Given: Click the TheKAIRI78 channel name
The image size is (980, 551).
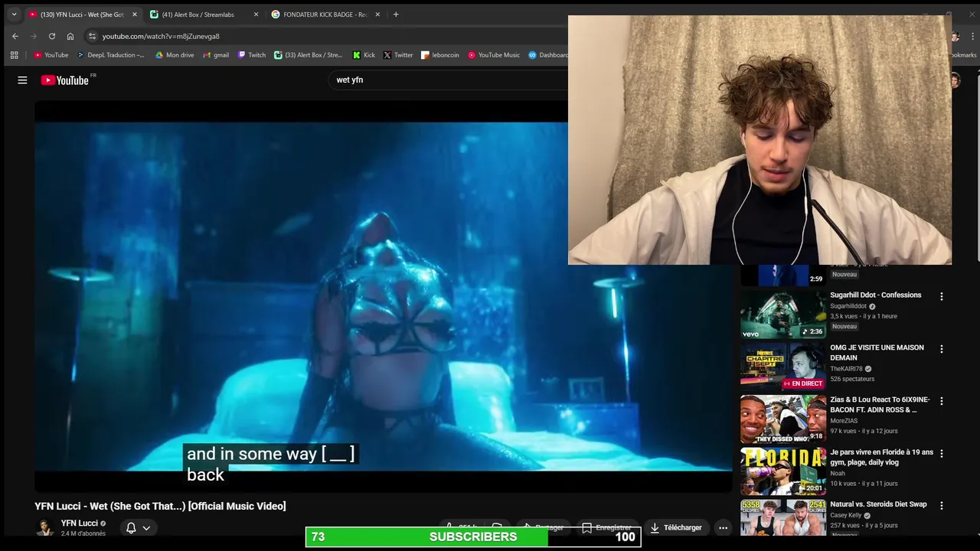Looking at the screenshot, I should click(x=846, y=369).
